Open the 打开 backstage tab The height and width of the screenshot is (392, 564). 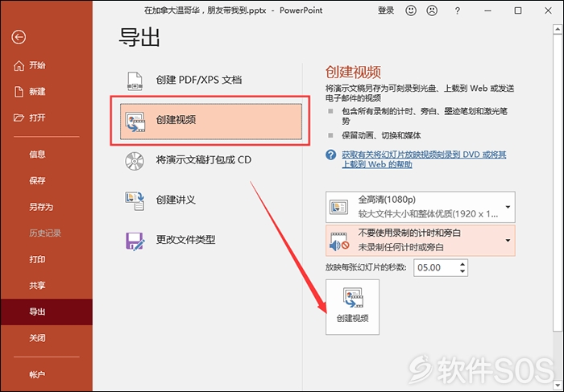(47, 118)
